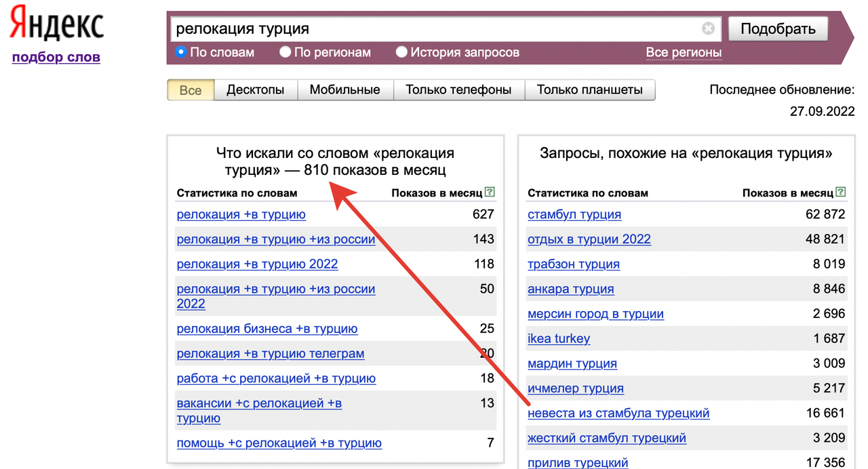868x469 pixels.
Task: Open similar query стамбул турция
Action: (574, 214)
